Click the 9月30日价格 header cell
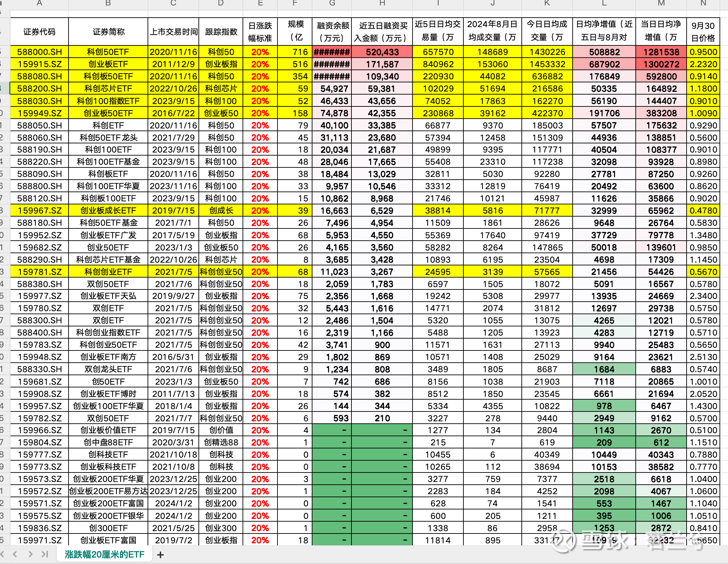The image size is (728, 564). 703,32
